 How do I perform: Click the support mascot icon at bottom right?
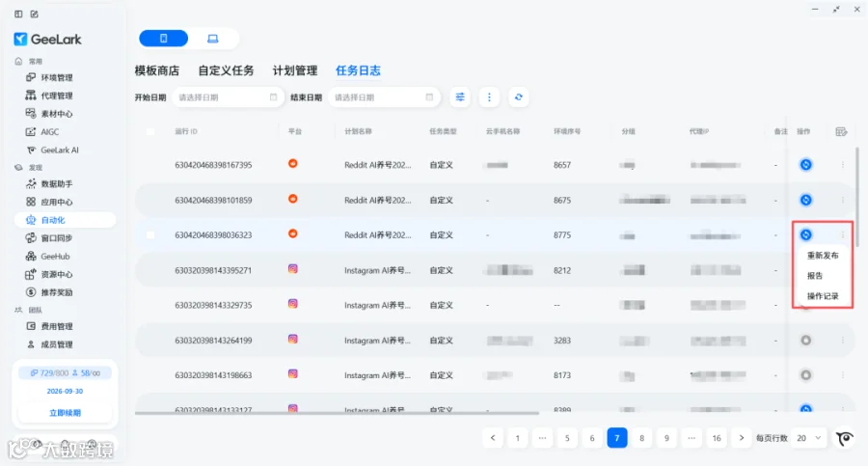click(845, 438)
